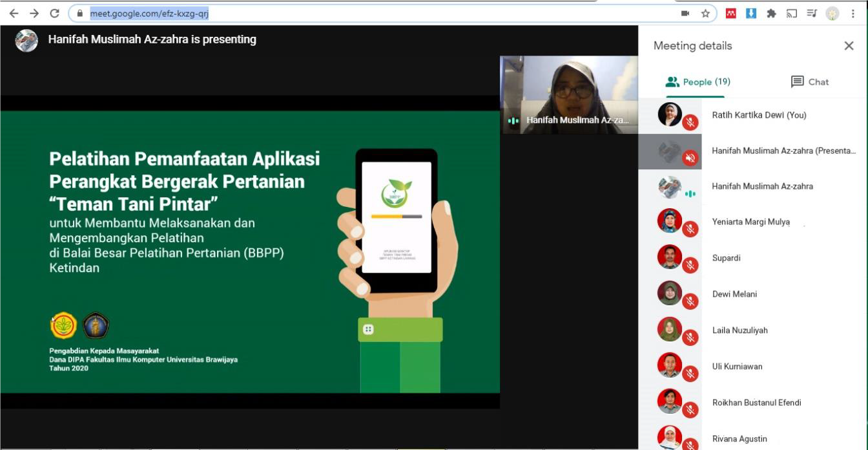Click Supardi's profile avatar
The width and height of the screenshot is (868, 450).
[670, 257]
